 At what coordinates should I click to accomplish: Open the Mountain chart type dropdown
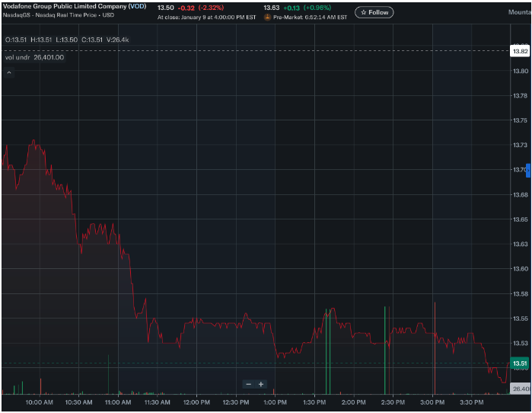click(x=519, y=12)
